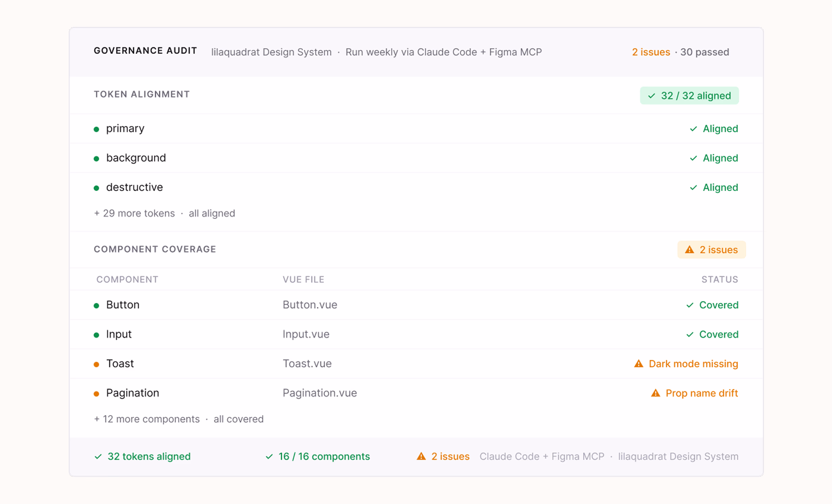The image size is (832, 504).
Task: Click the footer checkmark beside 16 / 16 components
Action: coord(269,457)
